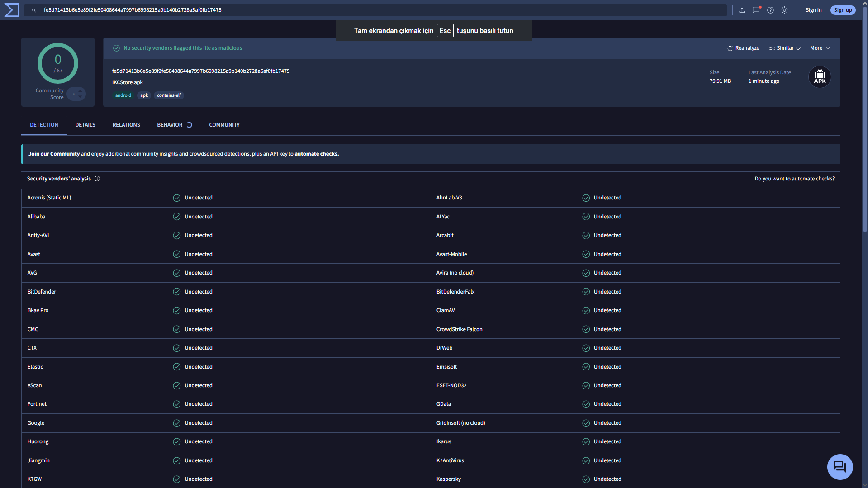
Task: Click the AhnLab-V3 undetected check icon
Action: 586,198
